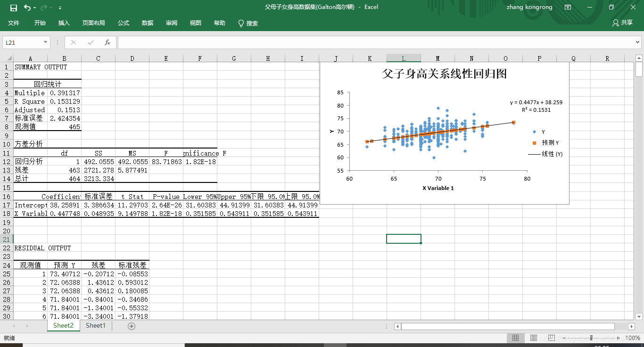This screenshot has width=644, height=347.
Task: Click the 线性 (Y) legend entry
Action: [545, 154]
